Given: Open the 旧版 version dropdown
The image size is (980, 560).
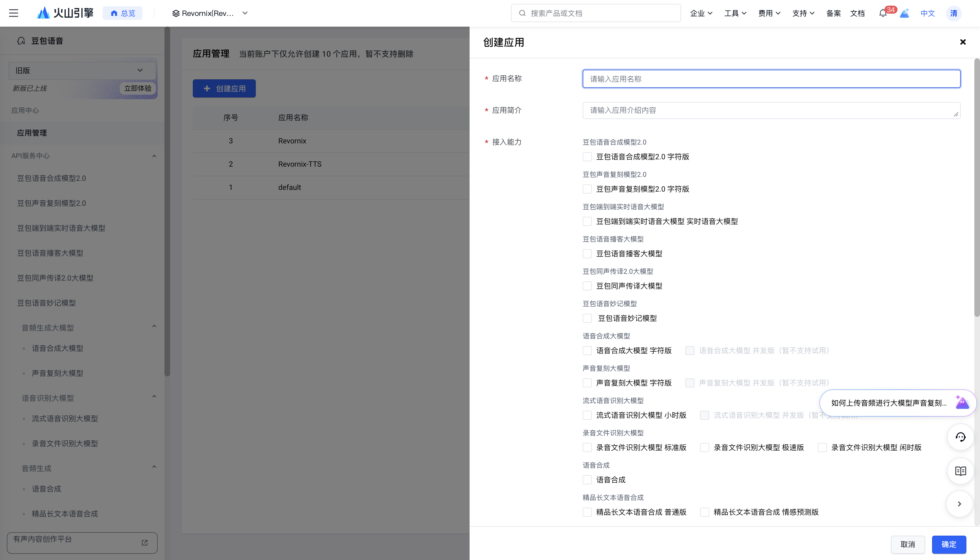Looking at the screenshot, I should point(82,70).
